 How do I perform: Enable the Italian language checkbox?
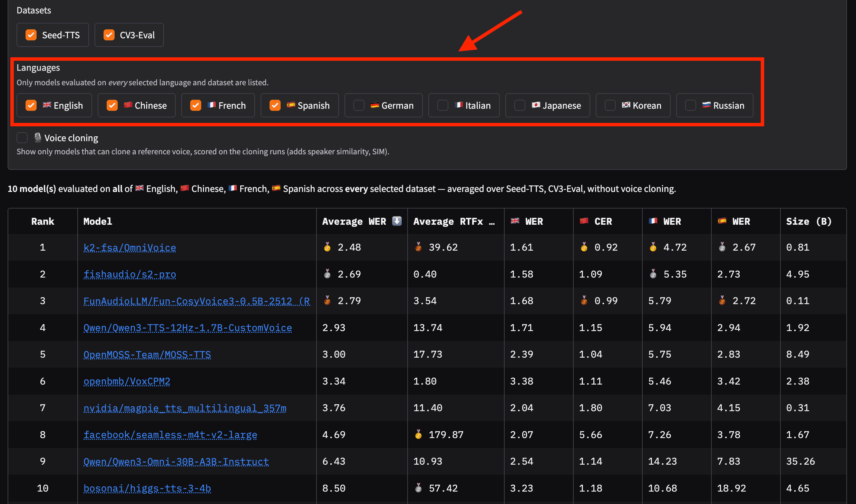443,105
